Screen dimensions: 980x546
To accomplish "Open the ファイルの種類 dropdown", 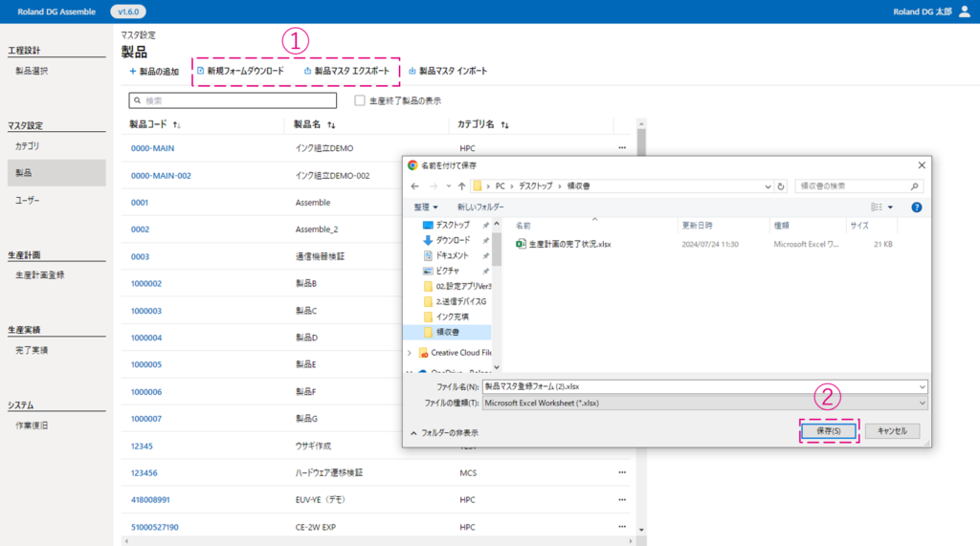I will click(704, 404).
